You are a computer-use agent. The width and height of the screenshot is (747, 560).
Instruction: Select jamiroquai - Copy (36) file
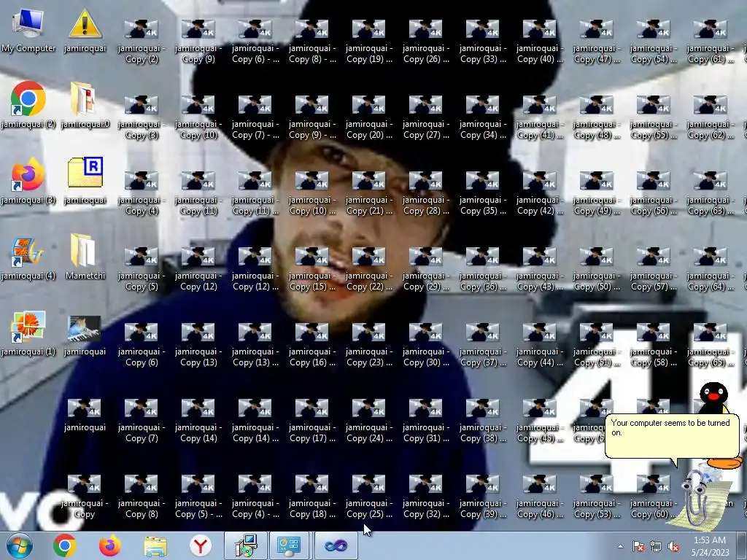point(483,268)
